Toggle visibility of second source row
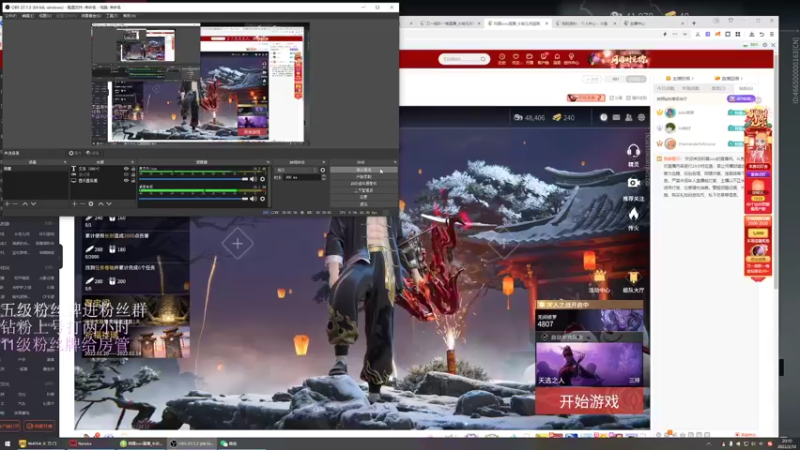The height and width of the screenshot is (450, 800). [x=126, y=174]
